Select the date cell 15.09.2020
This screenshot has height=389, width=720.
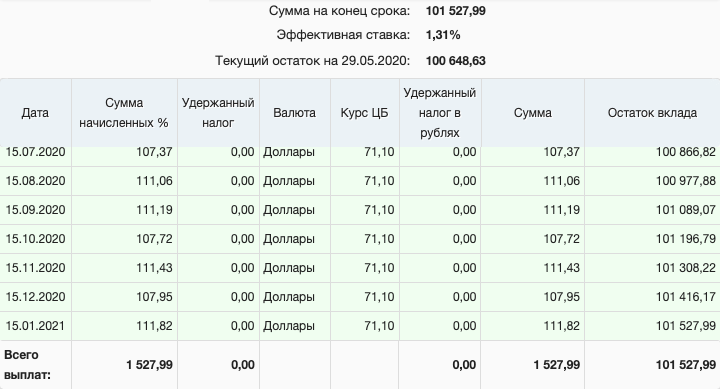coord(35,210)
